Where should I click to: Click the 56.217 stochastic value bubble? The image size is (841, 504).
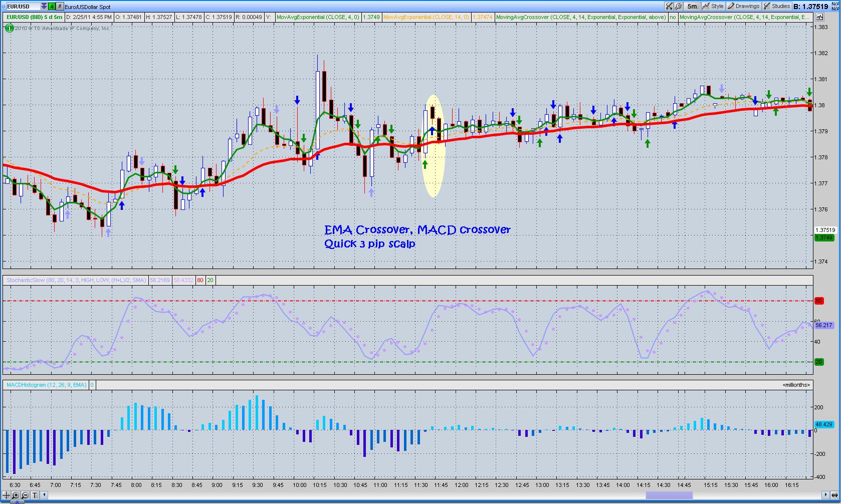coord(824,325)
